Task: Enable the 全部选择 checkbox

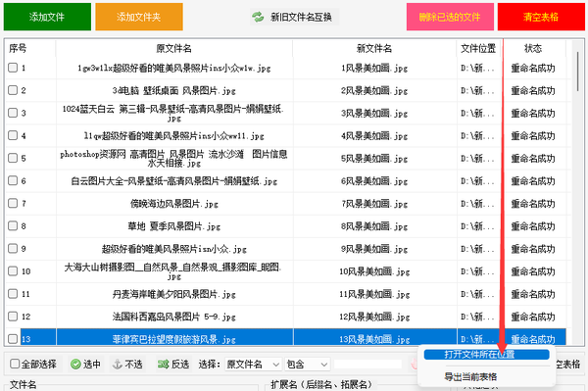Action: [x=15, y=364]
